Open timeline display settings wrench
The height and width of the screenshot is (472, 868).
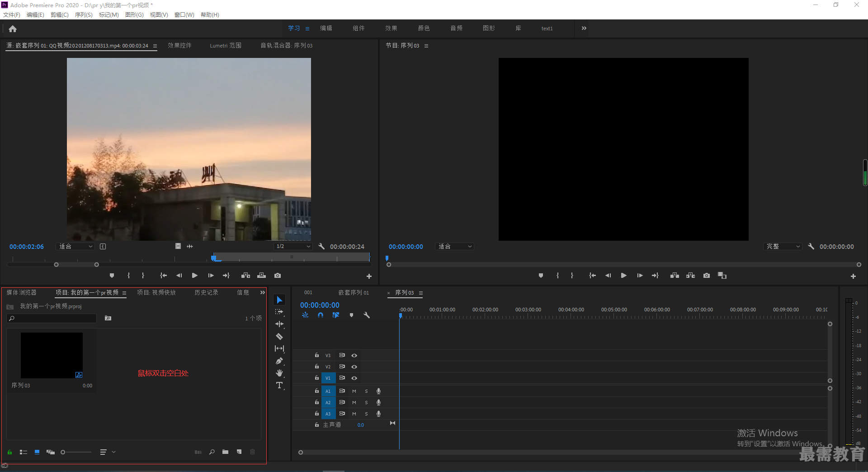coord(367,315)
